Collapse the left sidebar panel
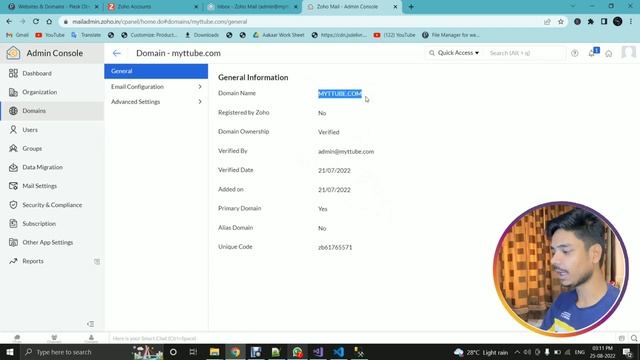This screenshot has width=640, height=360. tap(91, 324)
